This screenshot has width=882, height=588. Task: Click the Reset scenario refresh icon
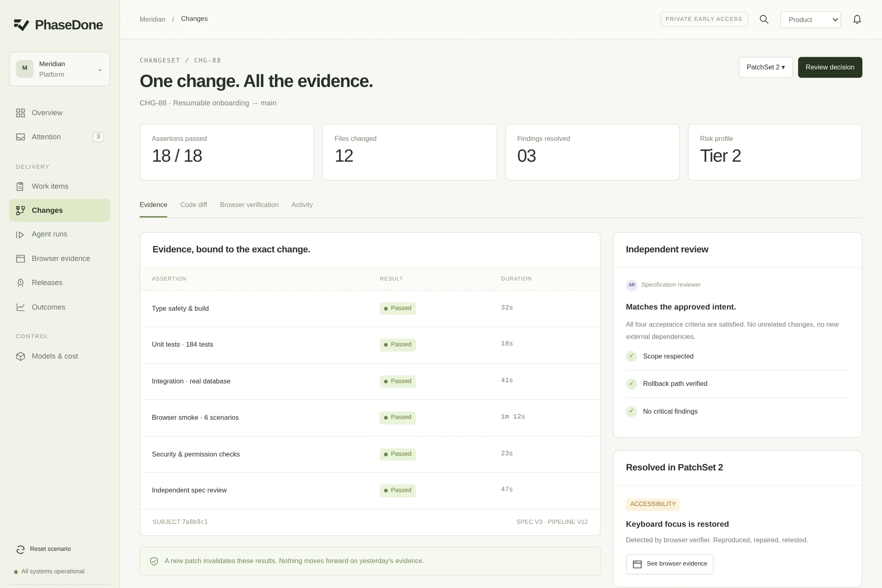click(20, 550)
